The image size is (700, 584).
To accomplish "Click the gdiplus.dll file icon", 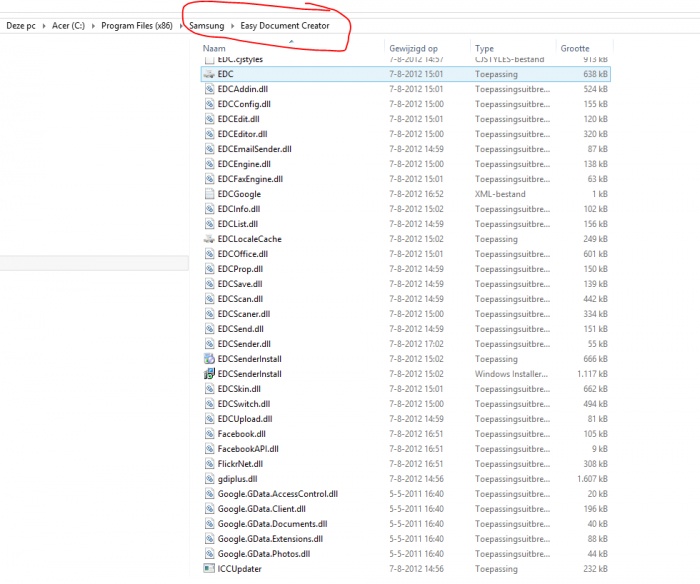I will coord(209,479).
